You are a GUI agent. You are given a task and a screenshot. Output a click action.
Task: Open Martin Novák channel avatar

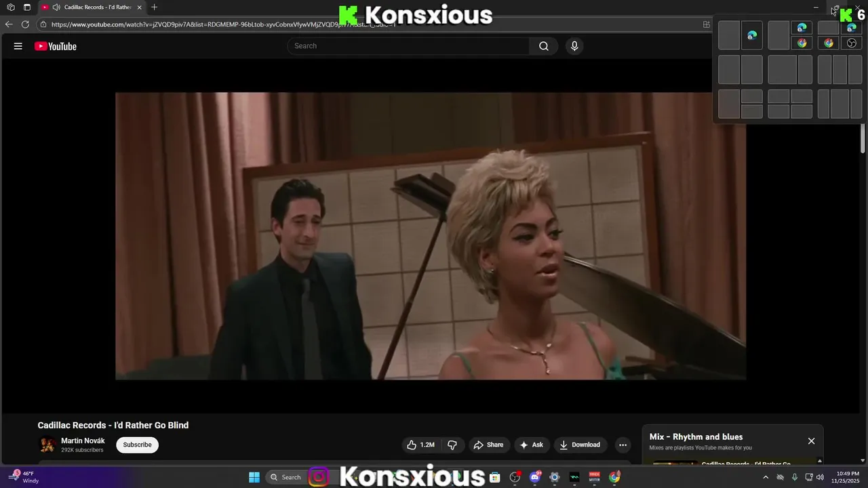(48, 445)
